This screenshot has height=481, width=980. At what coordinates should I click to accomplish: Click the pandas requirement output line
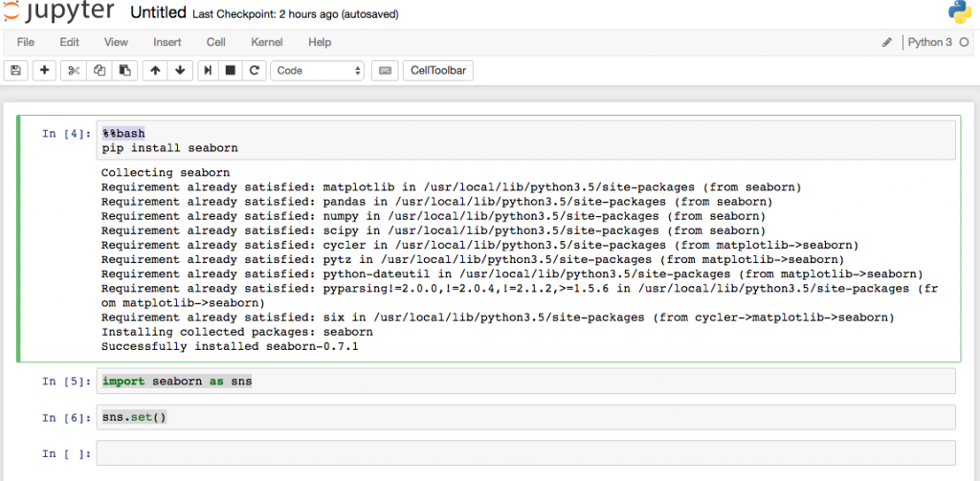(436, 202)
